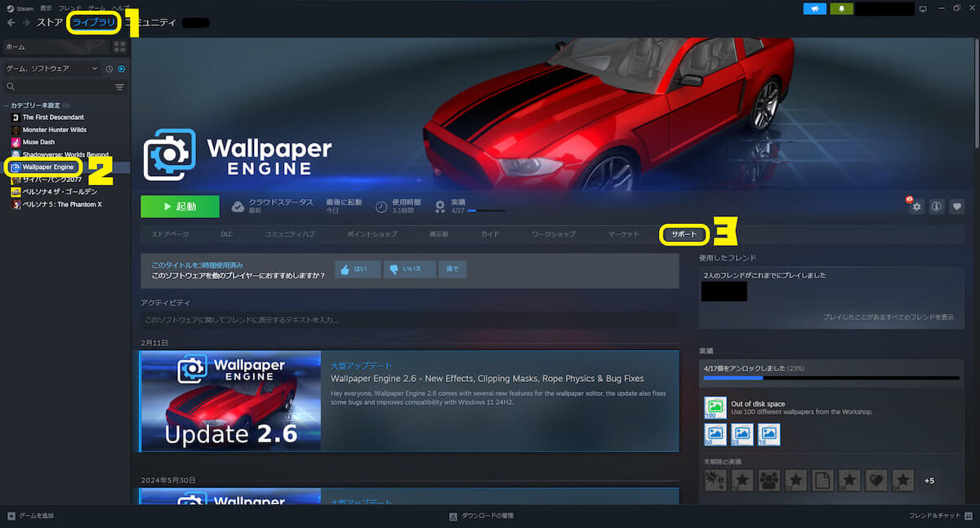Viewport: 980px width, 528px height.
Task: Open the ポイントショップ tab
Action: 372,234
